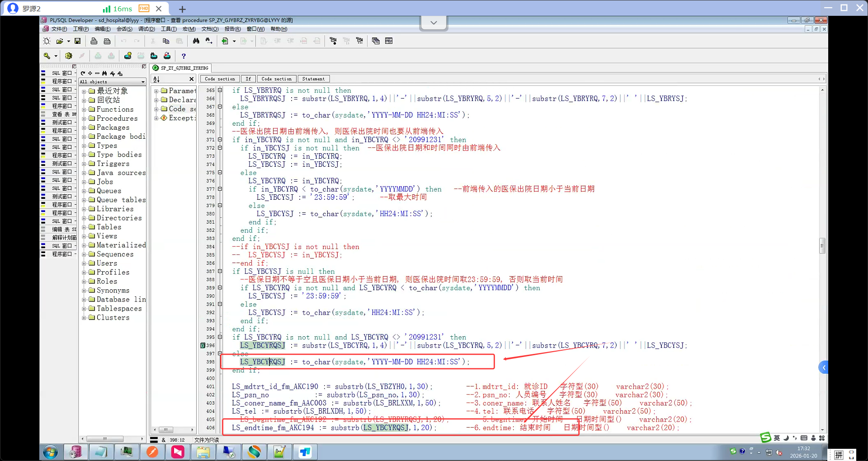The height and width of the screenshot is (461, 868).
Task: Refresh the object browser with the arrow icon
Action: [83, 73]
